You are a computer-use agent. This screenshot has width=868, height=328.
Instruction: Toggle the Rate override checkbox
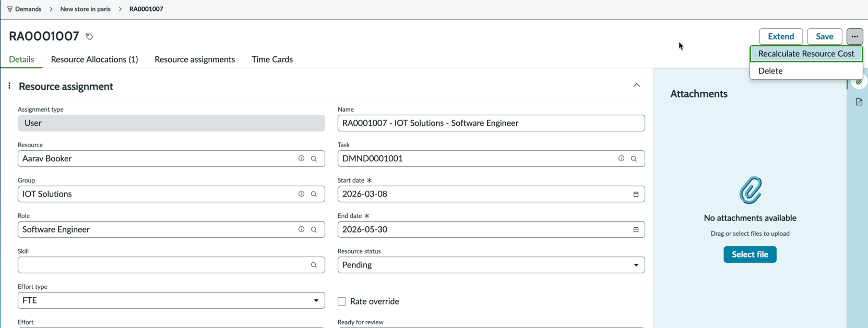342,301
